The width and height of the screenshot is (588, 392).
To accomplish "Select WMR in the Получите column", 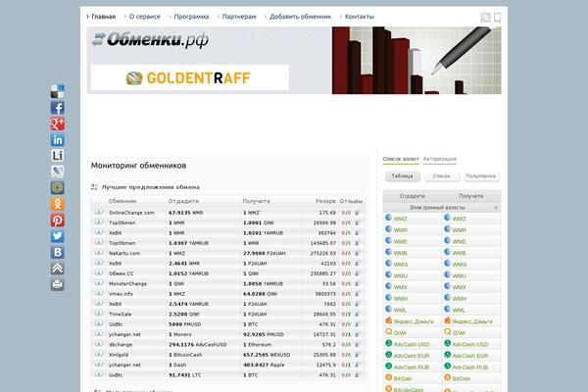I will click(459, 230).
